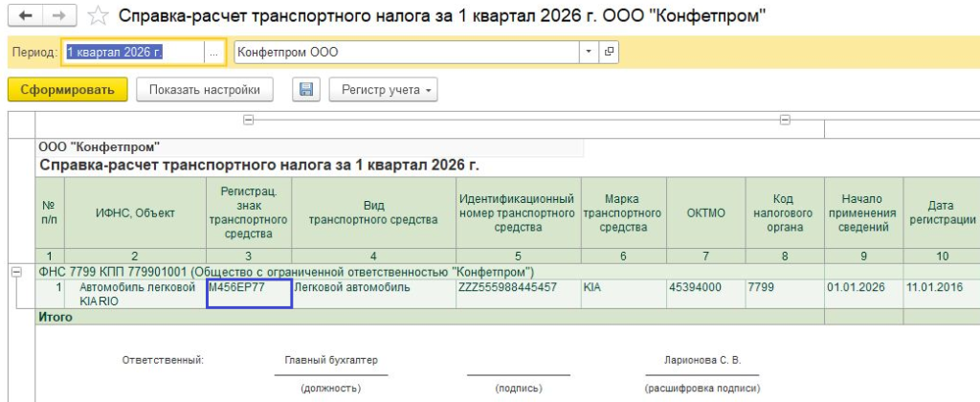Go back with the left arrow
This screenshot has width=980, height=402.
[26, 16]
